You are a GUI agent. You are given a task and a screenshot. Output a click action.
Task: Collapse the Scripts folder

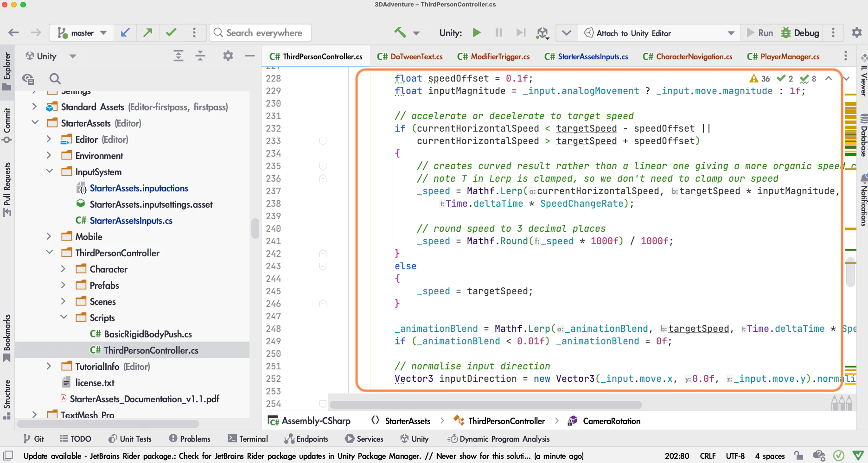(64, 317)
